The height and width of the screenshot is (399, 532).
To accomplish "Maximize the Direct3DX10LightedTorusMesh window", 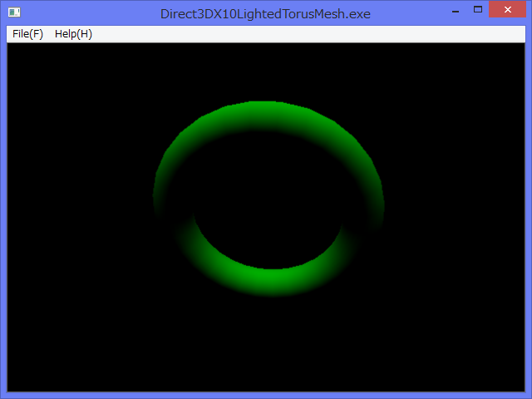I will click(478, 9).
